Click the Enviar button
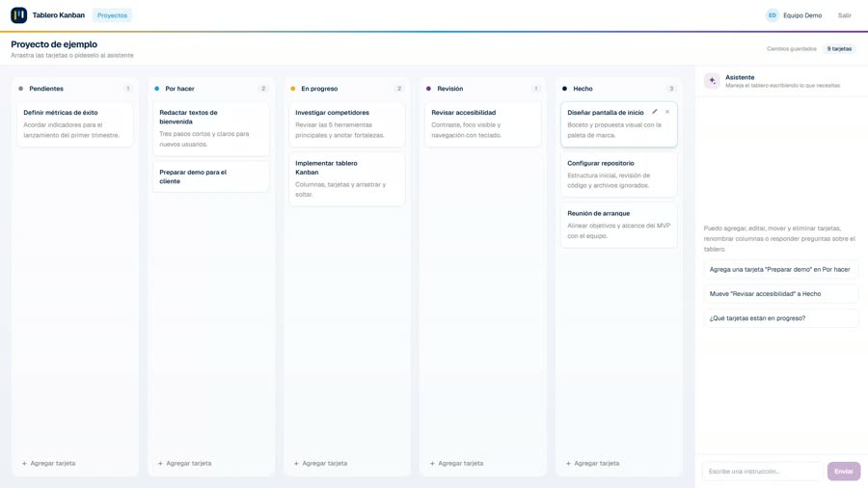Screen dimensions: 868x488 [x=844, y=472]
